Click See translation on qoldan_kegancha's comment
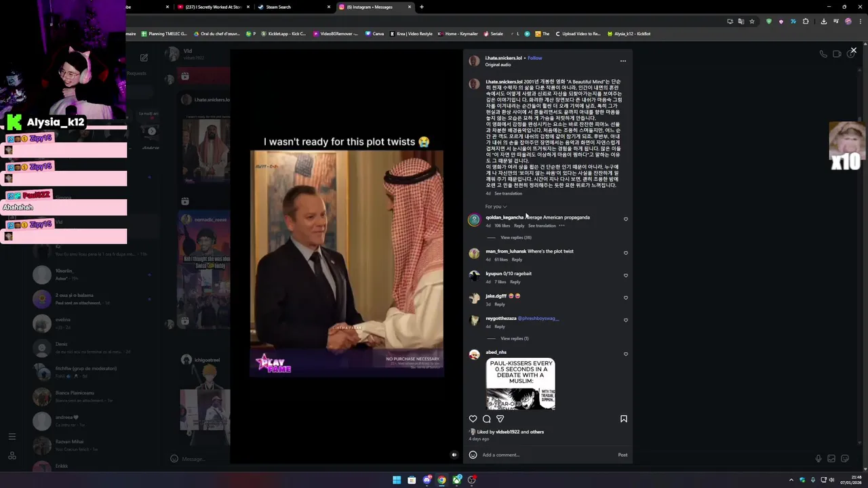868x488 pixels. [542, 226]
